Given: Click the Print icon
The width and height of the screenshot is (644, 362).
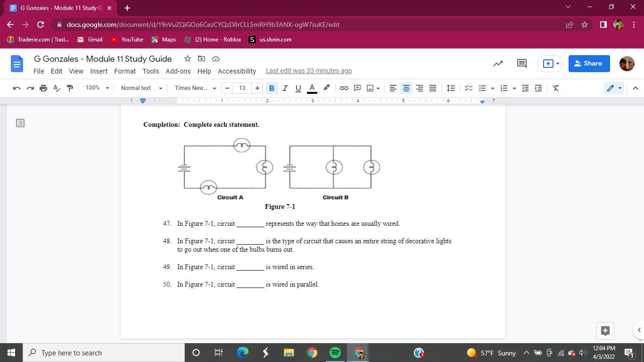Looking at the screenshot, I should tap(43, 88).
